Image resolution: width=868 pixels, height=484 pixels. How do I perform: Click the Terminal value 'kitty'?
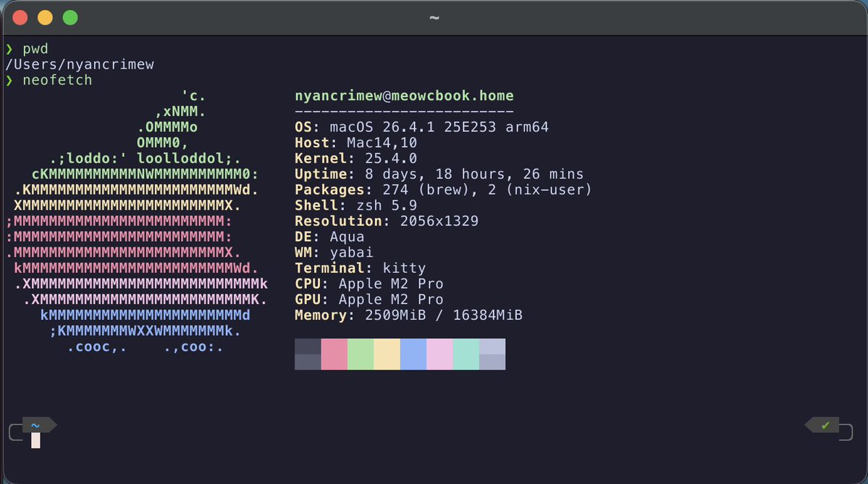[404, 268]
